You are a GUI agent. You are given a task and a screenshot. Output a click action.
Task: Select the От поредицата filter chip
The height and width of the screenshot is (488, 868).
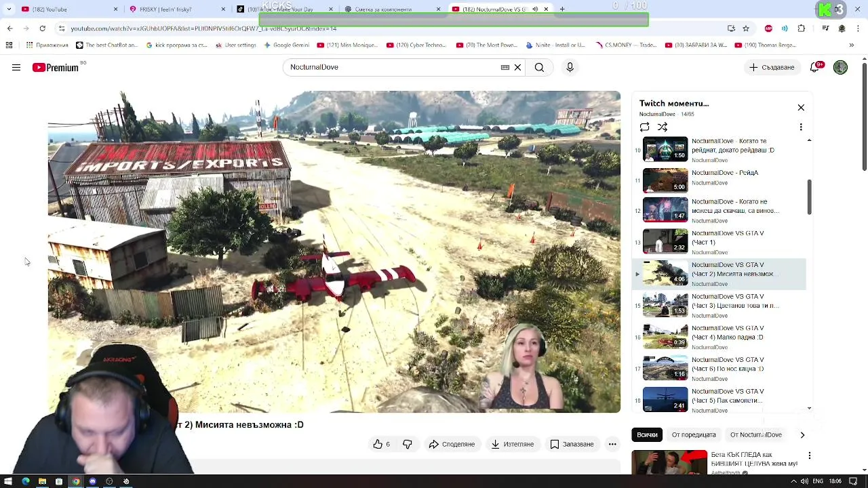tap(694, 434)
